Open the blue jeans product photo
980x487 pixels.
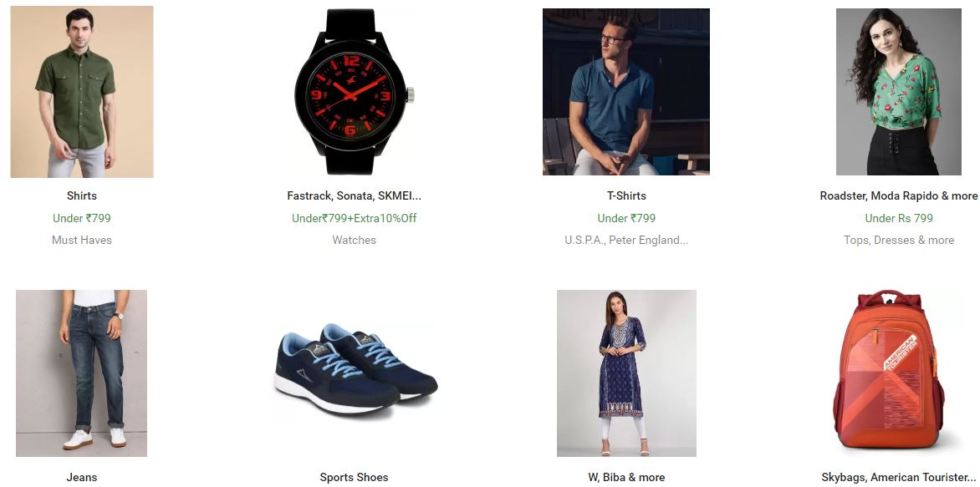[x=81, y=373]
